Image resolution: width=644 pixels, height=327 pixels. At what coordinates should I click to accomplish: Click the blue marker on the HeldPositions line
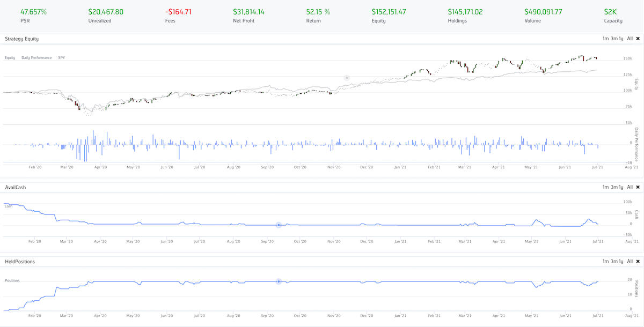pyautogui.click(x=279, y=281)
